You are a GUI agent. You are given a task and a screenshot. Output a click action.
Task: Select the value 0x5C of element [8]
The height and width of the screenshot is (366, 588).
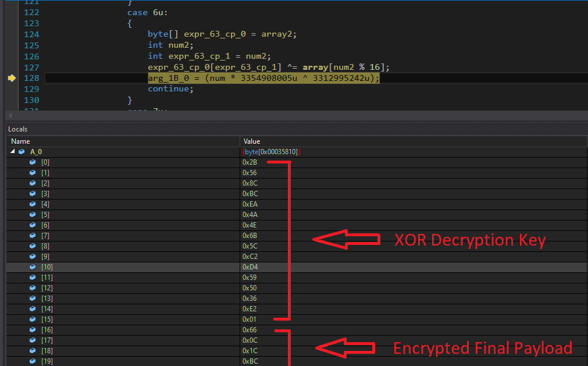pos(250,246)
